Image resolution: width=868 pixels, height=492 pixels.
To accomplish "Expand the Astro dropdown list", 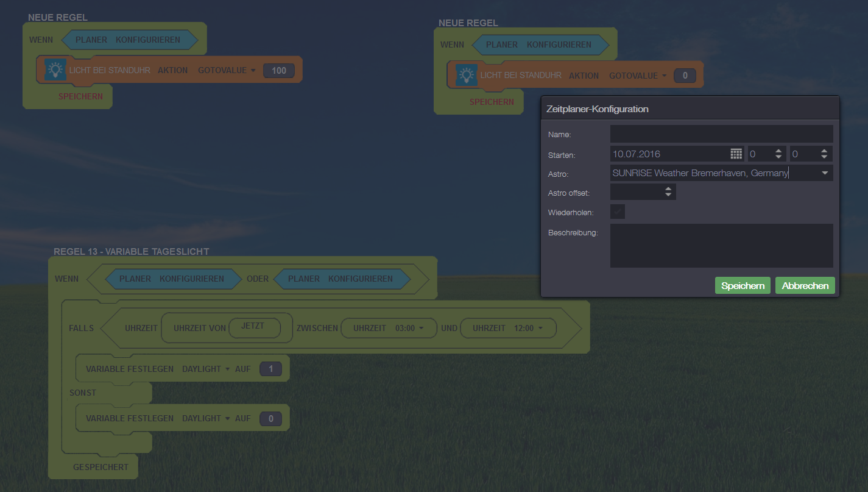I will (x=825, y=173).
